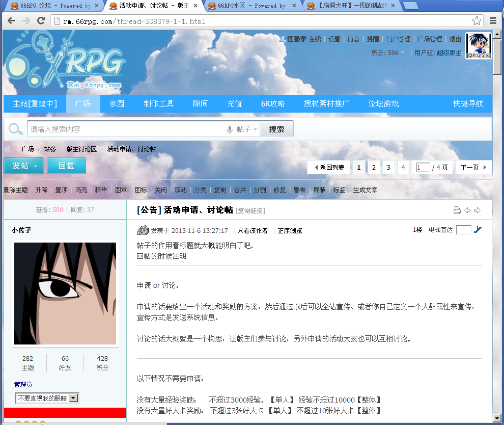This screenshot has height=425, width=504.
Task: Click 高亮 moderation link
Action: coord(81,190)
